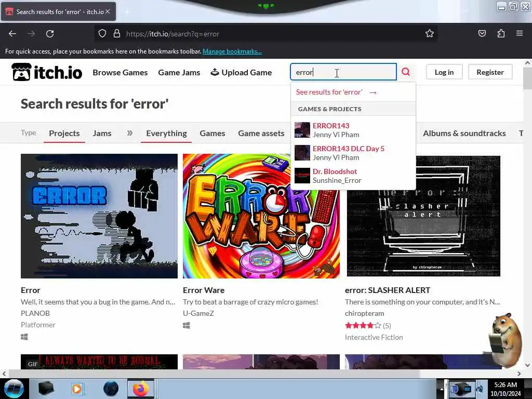Open the error: SLASHER ALERT title
532x399 pixels.
[x=388, y=290]
